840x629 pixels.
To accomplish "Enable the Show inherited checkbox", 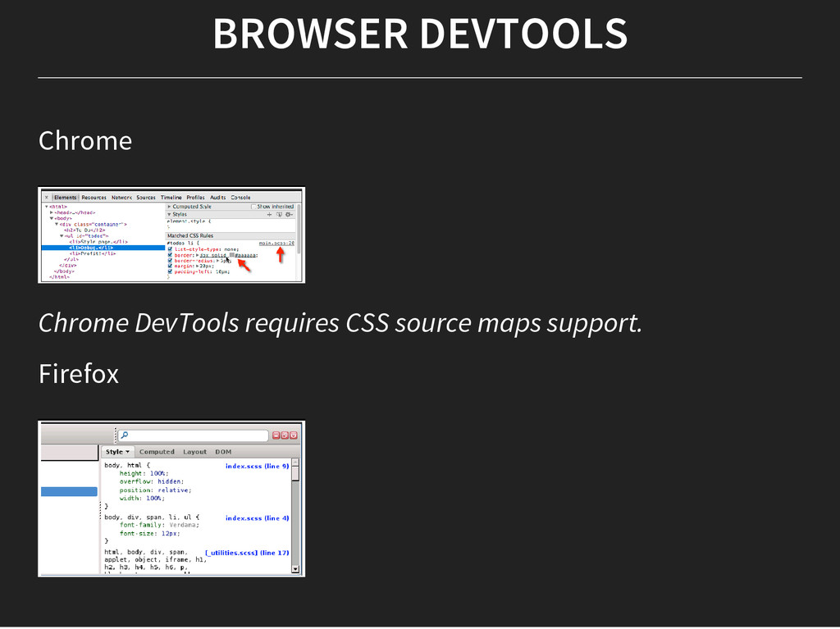I will [253, 207].
